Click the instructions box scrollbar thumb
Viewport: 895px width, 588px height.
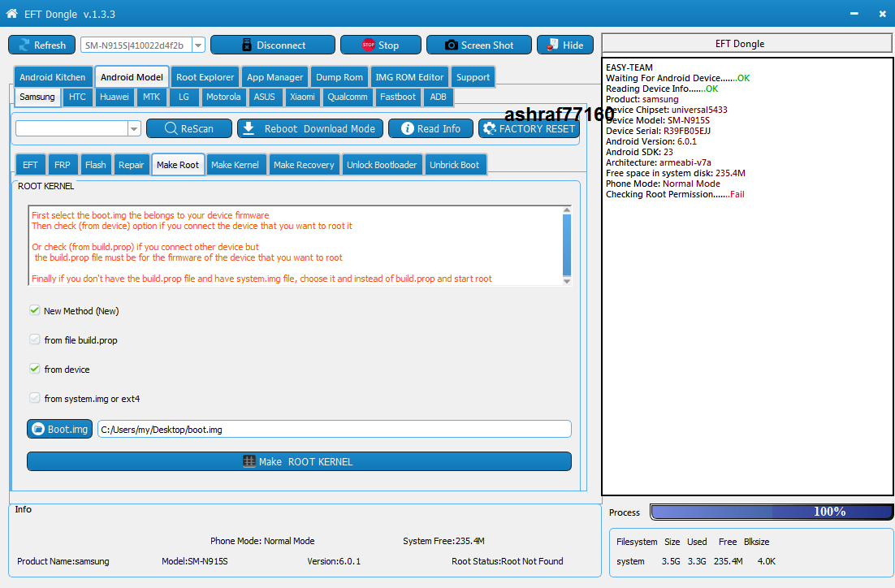pyautogui.click(x=567, y=245)
